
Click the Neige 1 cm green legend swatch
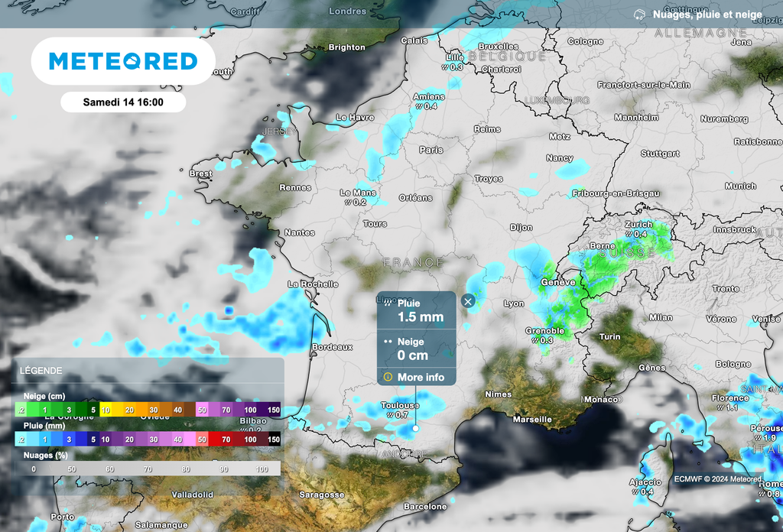[x=45, y=410]
